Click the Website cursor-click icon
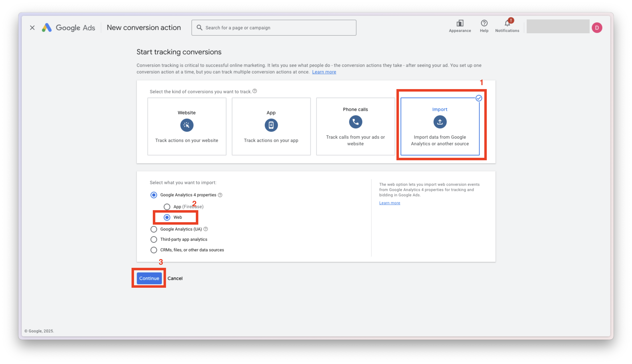The image size is (632, 364). pyautogui.click(x=187, y=125)
